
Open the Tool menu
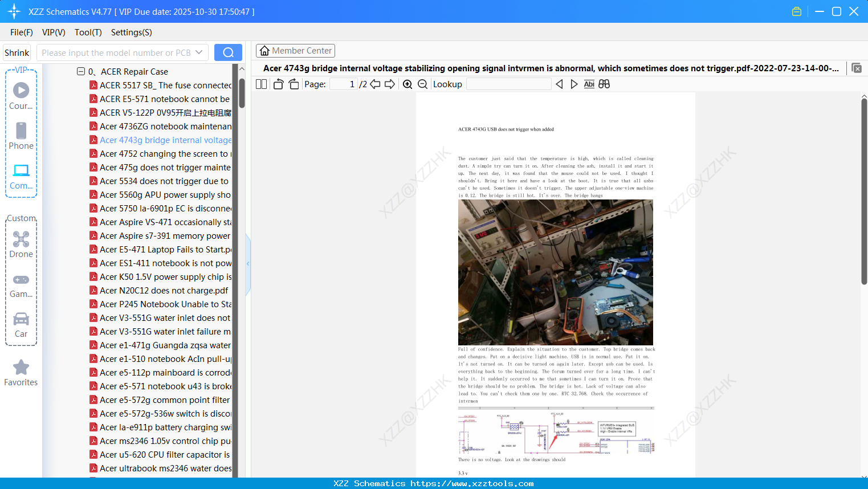88,32
